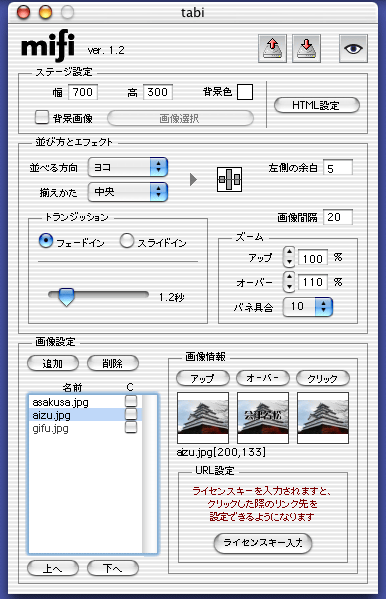Click the upload (red up arrow) drive icon
Image resolution: width=386 pixels, height=599 pixels.
point(272,49)
